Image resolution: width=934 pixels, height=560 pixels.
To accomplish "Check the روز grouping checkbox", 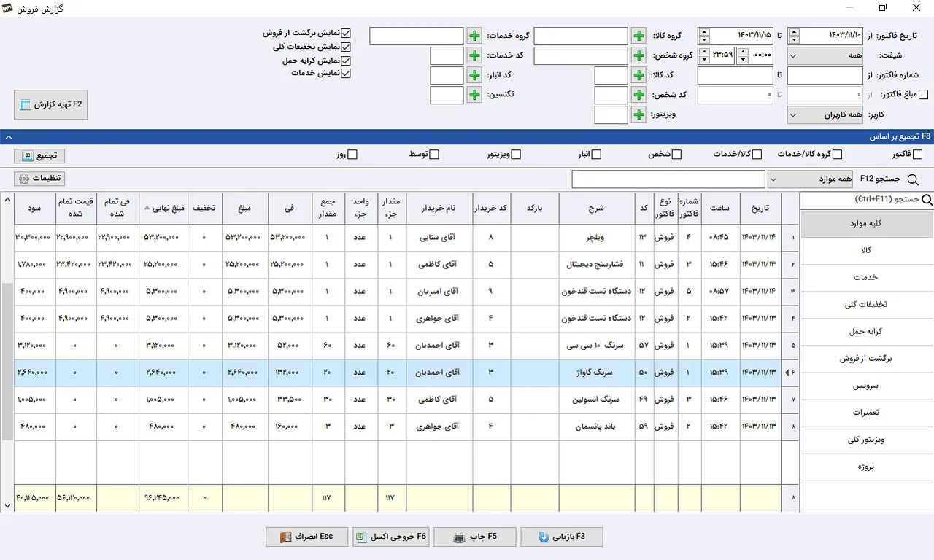I will coord(352,155).
